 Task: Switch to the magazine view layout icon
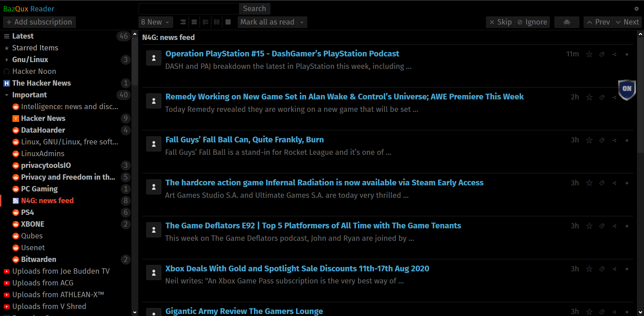[x=206, y=22]
